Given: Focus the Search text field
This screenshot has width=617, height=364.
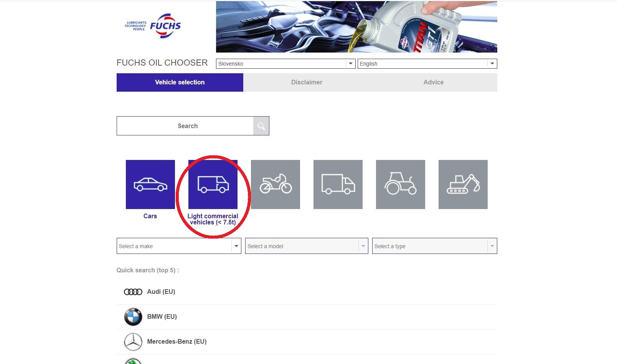Looking at the screenshot, I should (x=185, y=126).
